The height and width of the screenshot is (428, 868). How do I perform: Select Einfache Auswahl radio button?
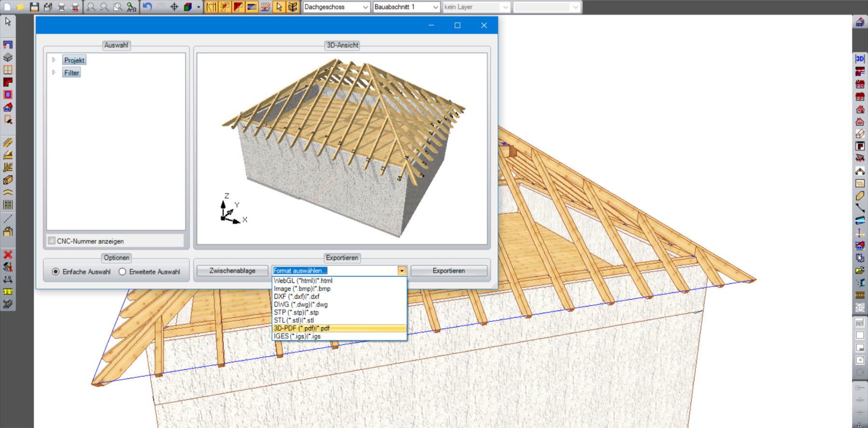point(56,272)
